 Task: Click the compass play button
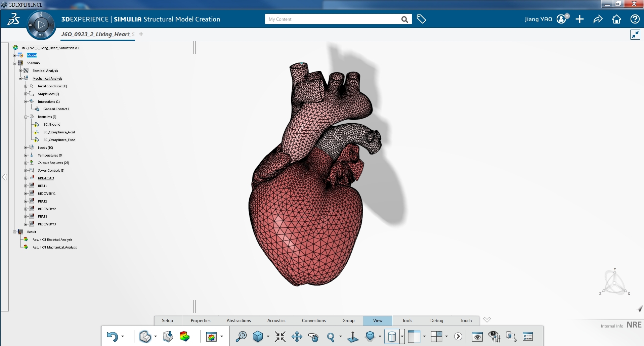click(41, 25)
